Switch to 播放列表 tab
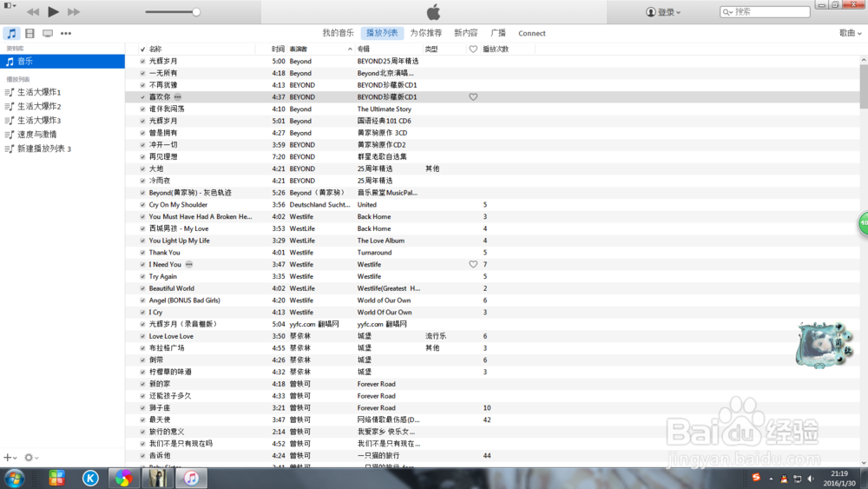 coord(382,33)
